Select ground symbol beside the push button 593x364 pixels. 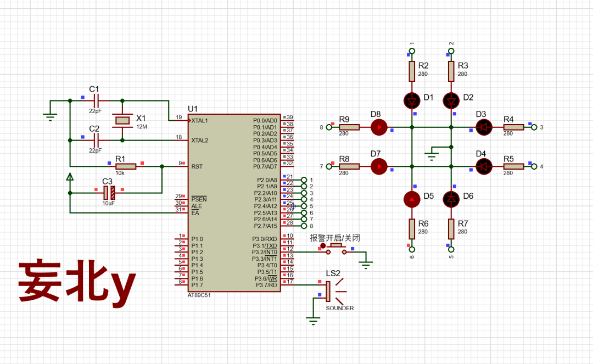click(x=366, y=264)
